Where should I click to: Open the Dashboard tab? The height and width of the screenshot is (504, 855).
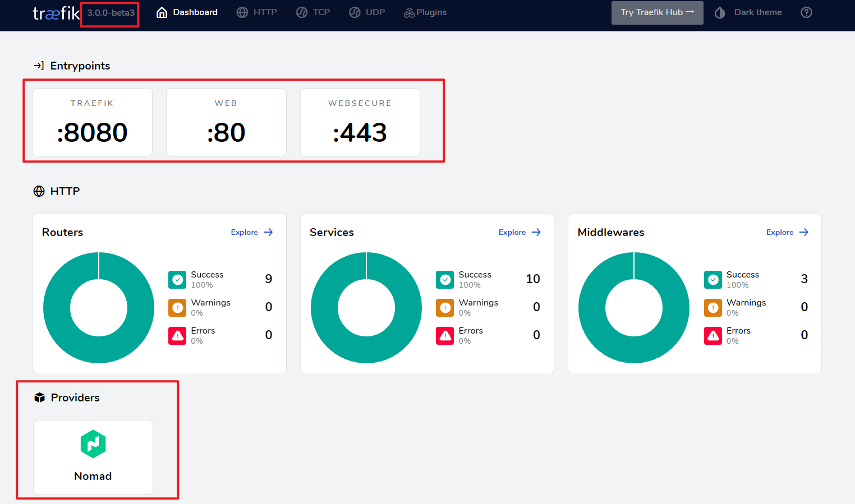187,12
